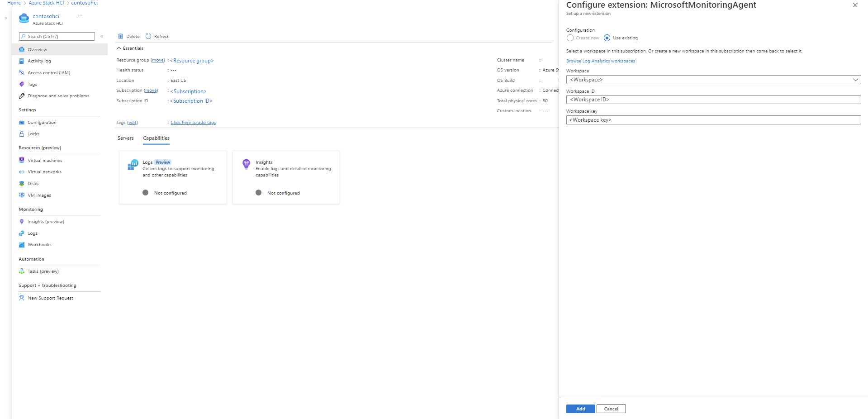Open the <Resource group> link

click(192, 61)
